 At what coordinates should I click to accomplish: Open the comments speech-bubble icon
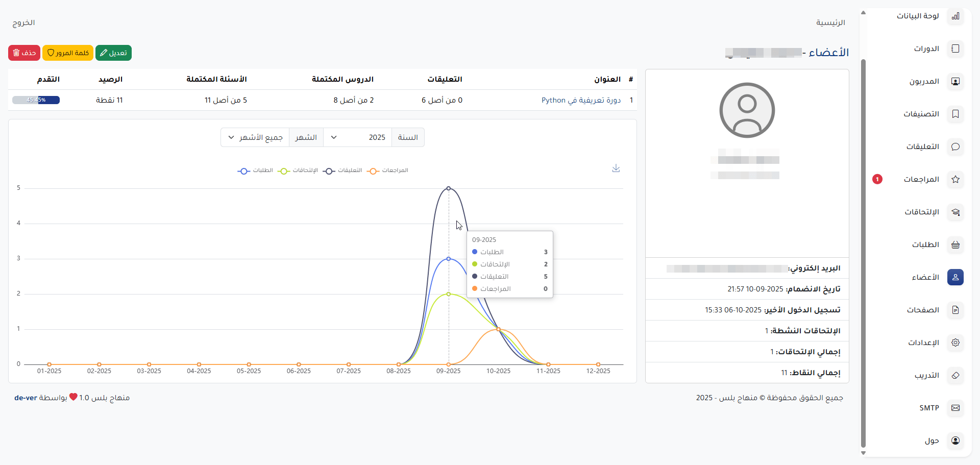(x=955, y=147)
